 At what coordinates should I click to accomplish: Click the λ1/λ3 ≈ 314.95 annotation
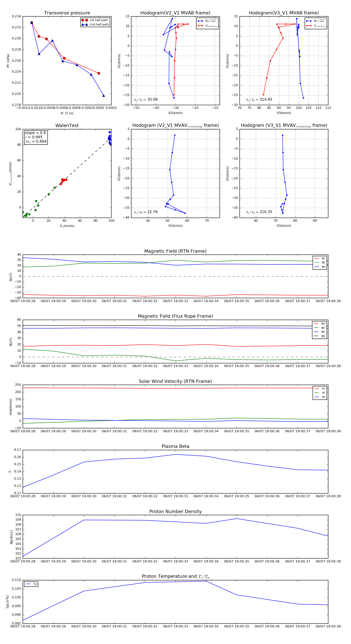259,100
